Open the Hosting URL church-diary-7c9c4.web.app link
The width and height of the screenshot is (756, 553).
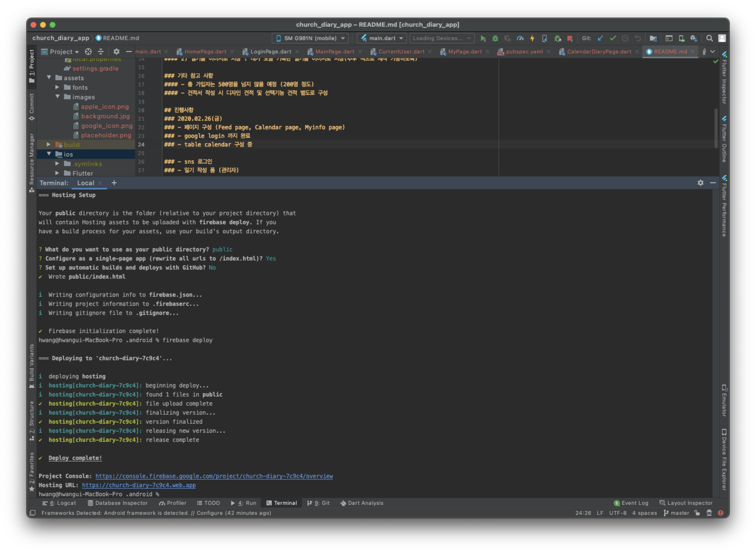(139, 485)
